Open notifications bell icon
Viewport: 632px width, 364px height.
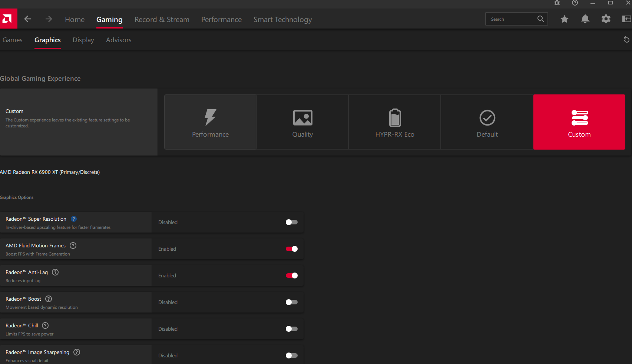585,19
